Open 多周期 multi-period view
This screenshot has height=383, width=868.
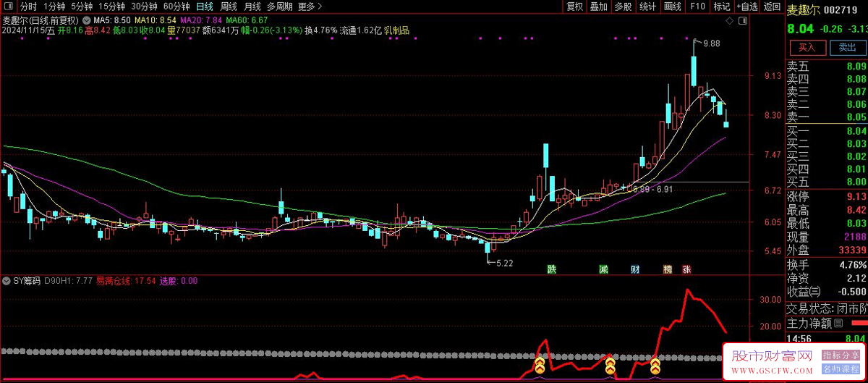tap(280, 7)
